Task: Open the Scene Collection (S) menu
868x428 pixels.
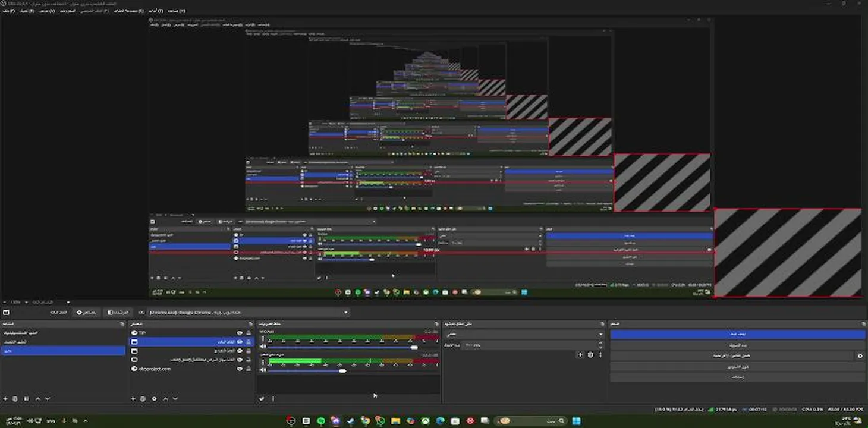Action: (x=128, y=11)
